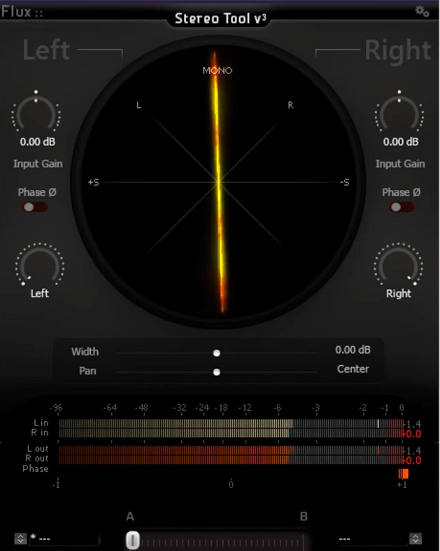The width and height of the screenshot is (440, 551).
Task: Open the settings gear icon
Action: point(422,11)
